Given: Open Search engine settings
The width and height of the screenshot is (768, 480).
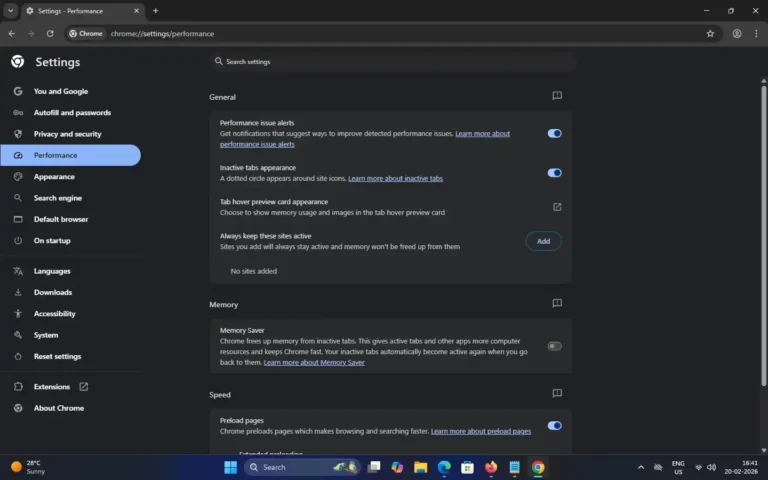Looking at the screenshot, I should (71, 198).
